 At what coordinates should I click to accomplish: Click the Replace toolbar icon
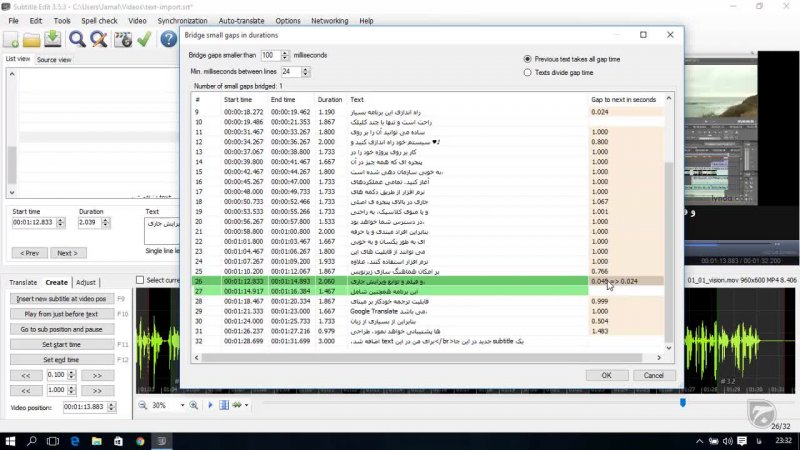point(99,40)
